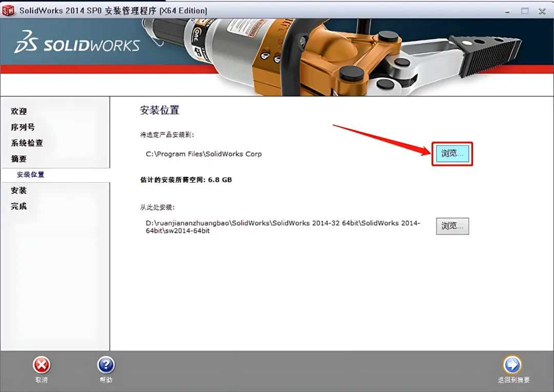Click the 帮助 label under the help icon
This screenshot has width=554, height=392.
[x=106, y=380]
